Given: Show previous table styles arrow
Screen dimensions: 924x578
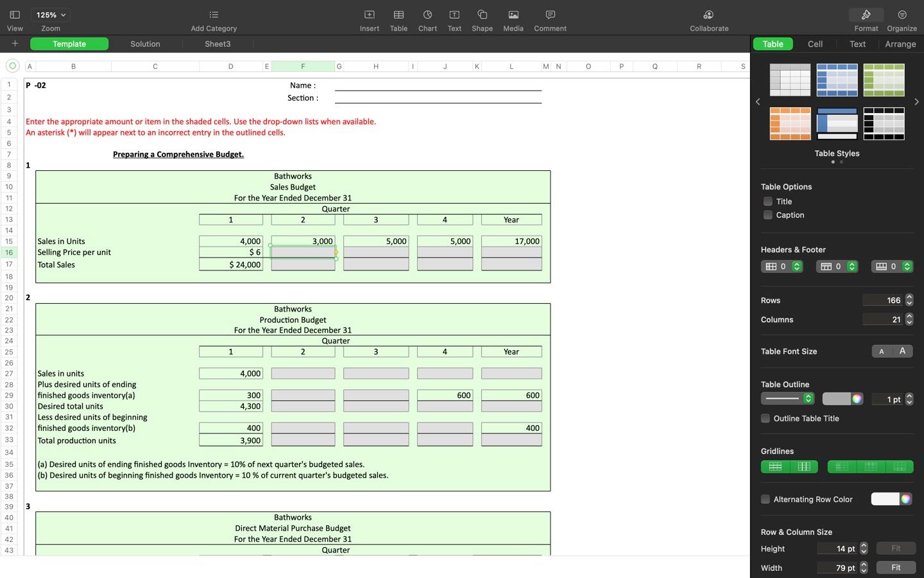Looking at the screenshot, I should coord(758,102).
